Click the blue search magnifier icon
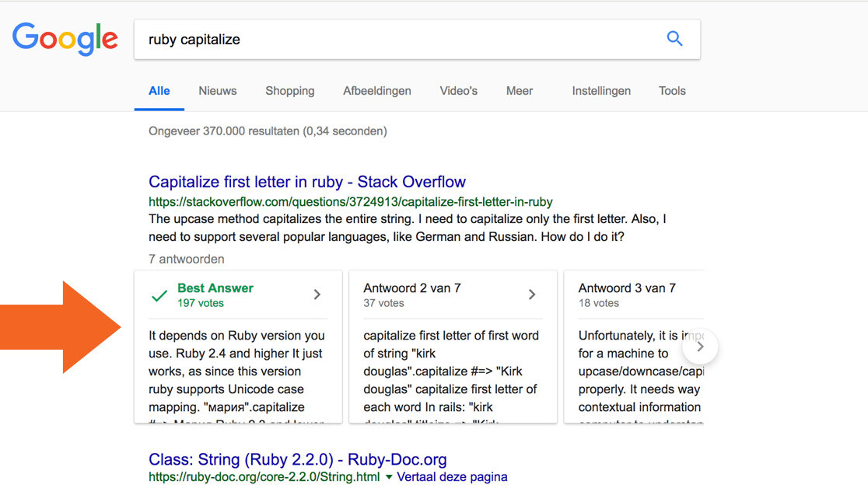Image resolution: width=868 pixels, height=488 pixels. coord(674,39)
